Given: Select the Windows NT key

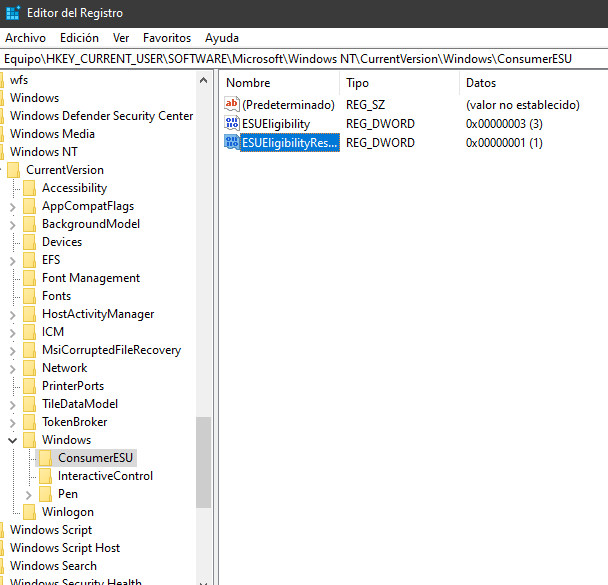Looking at the screenshot, I should pyautogui.click(x=43, y=152).
